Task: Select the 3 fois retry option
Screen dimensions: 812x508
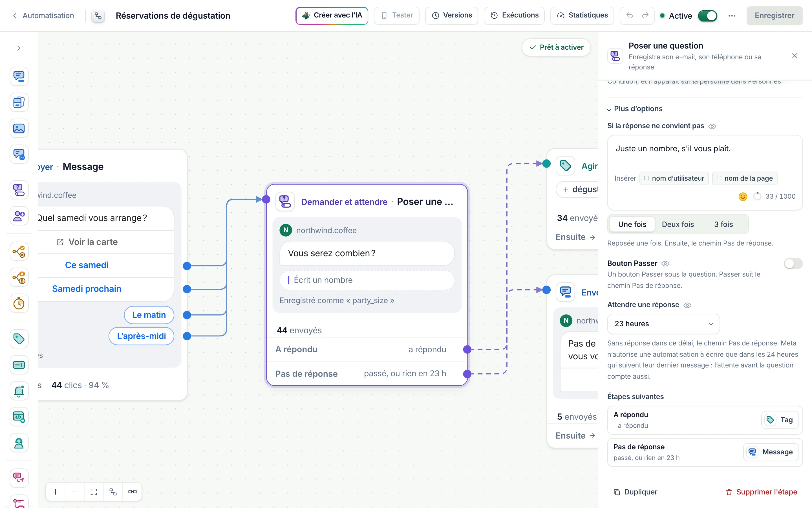Action: point(723,224)
